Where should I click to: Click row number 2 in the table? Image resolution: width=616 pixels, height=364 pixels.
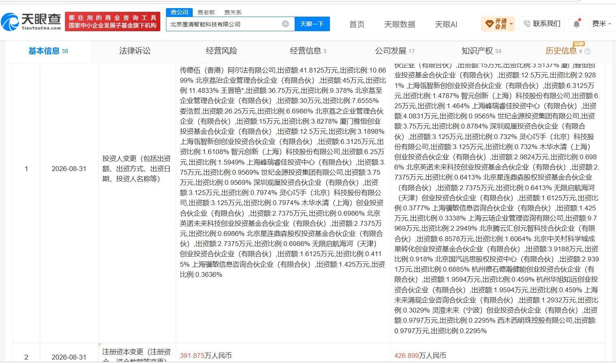point(26,357)
